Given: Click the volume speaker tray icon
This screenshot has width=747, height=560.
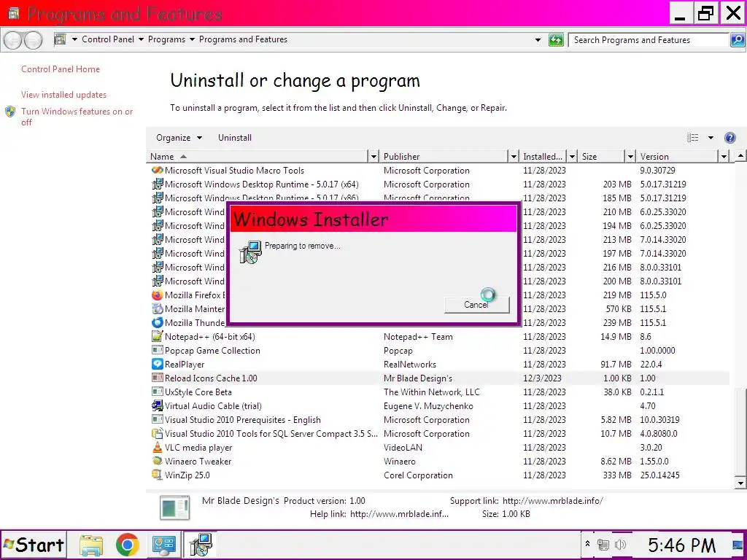Looking at the screenshot, I should 620,545.
